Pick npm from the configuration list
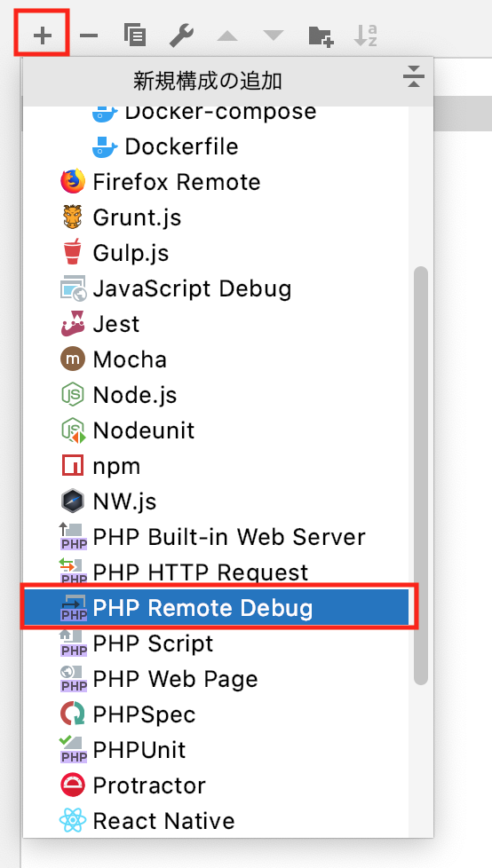The height and width of the screenshot is (868, 492). (216, 466)
